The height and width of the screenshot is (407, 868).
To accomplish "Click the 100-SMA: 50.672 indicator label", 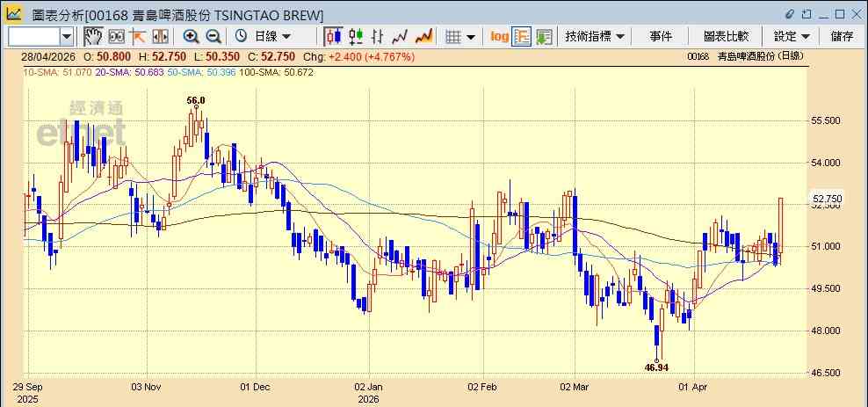I will 278,72.
